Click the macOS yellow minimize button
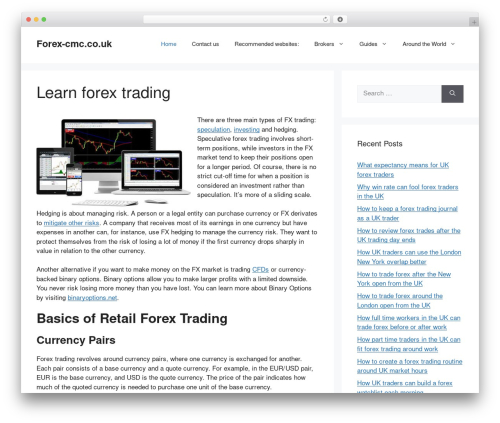The width and height of the screenshot is (500, 423). coord(36,19)
